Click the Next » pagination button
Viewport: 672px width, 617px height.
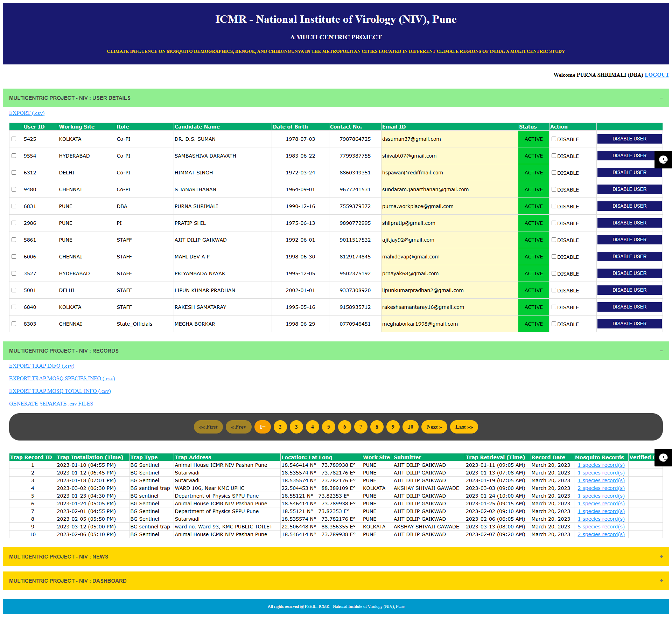(x=434, y=427)
